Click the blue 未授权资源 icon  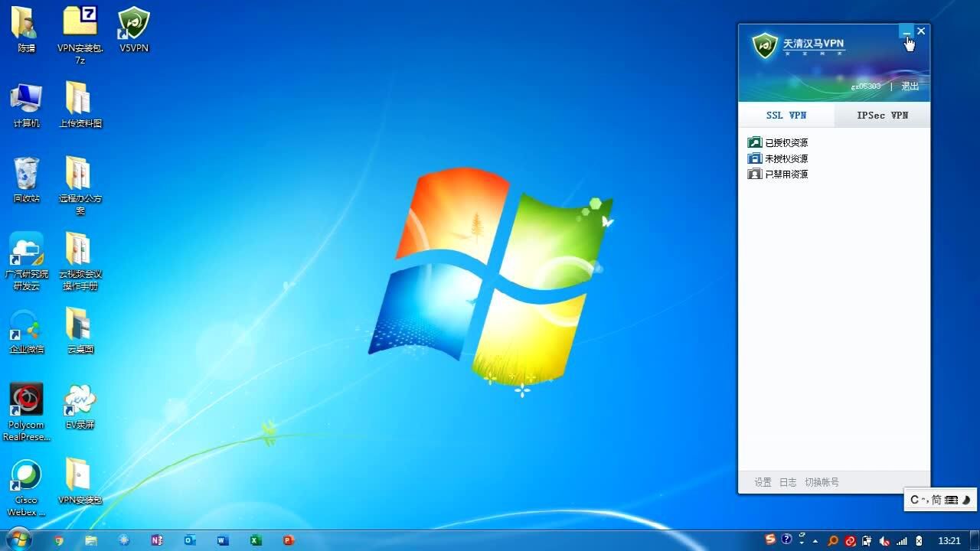(755, 158)
